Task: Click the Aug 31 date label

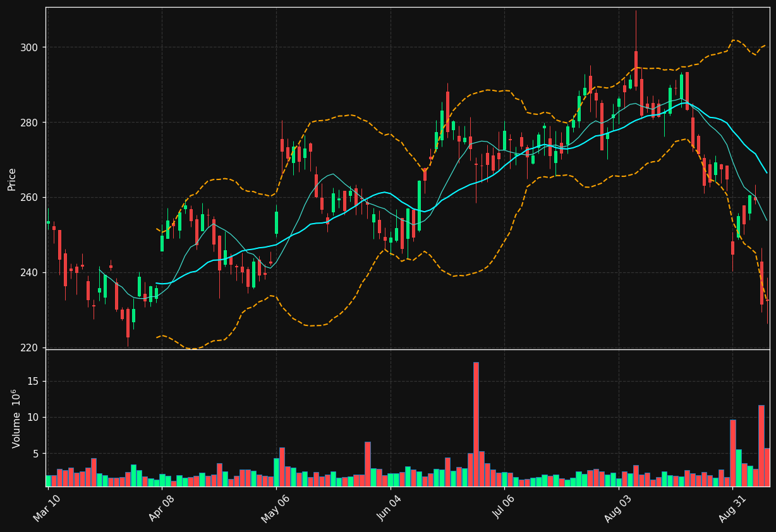Action: (x=732, y=508)
